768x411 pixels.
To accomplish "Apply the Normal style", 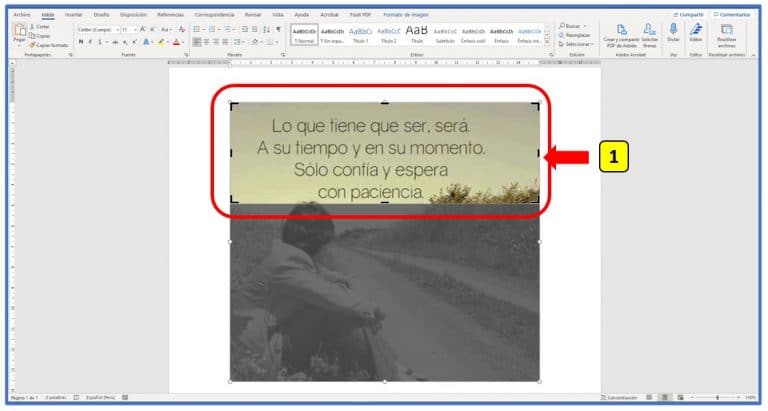I will (304, 35).
